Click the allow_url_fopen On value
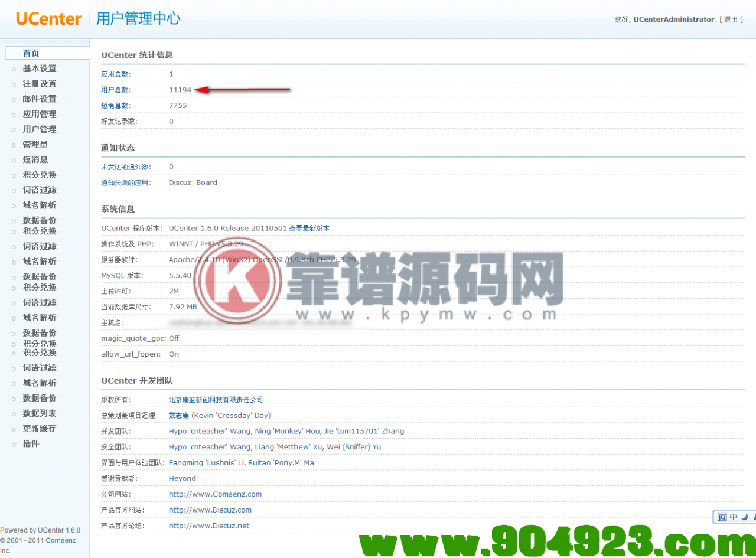This screenshot has width=756, height=558. pos(174,354)
